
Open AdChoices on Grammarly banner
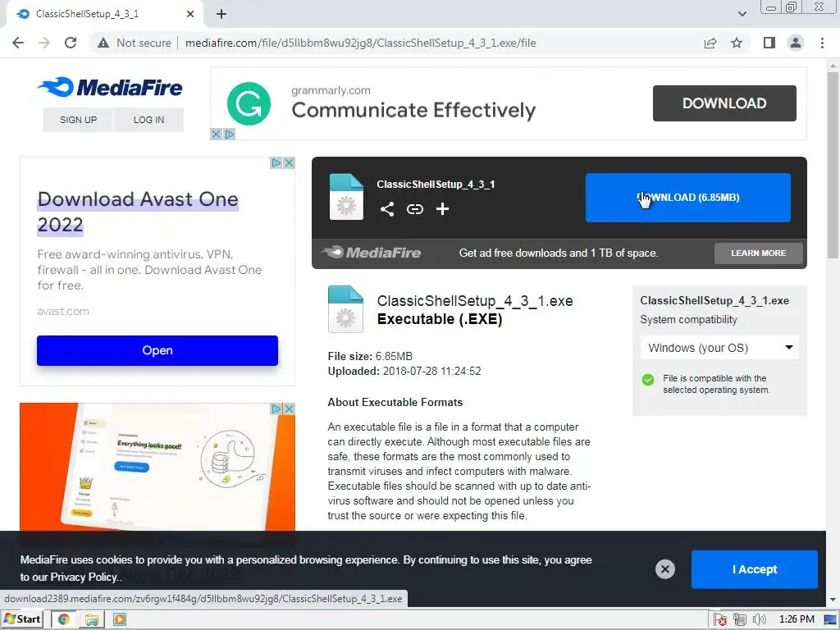click(x=230, y=134)
